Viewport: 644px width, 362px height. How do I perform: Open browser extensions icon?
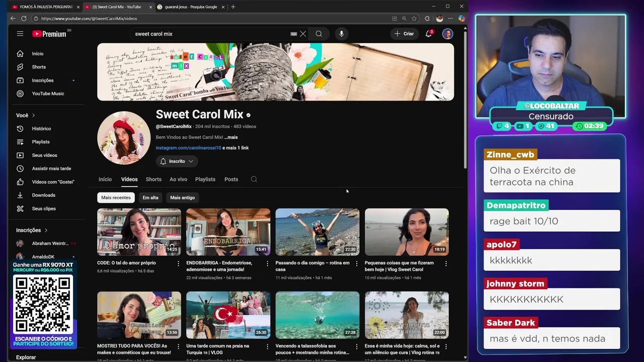[427, 18]
